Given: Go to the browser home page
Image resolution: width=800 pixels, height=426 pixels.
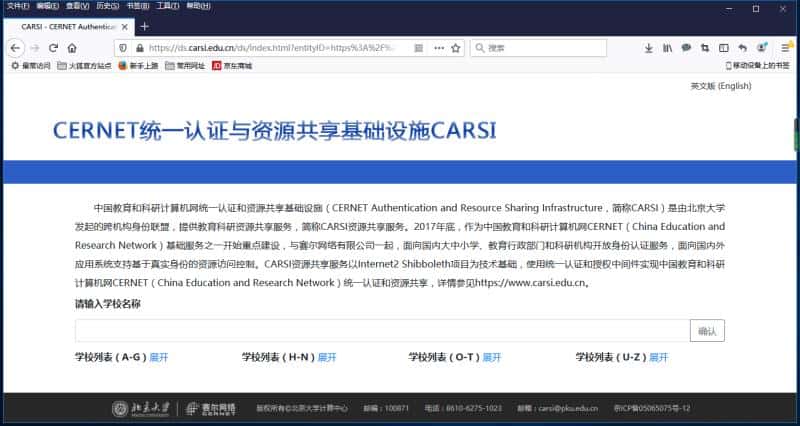Looking at the screenshot, I should [x=71, y=48].
